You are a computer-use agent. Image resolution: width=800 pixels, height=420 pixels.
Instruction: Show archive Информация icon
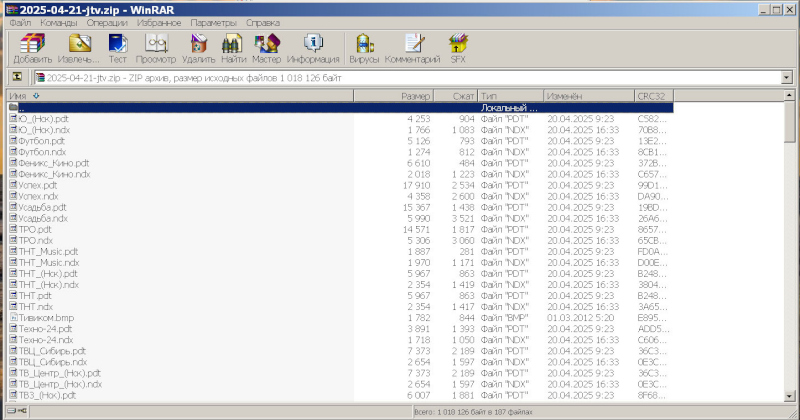click(x=313, y=44)
